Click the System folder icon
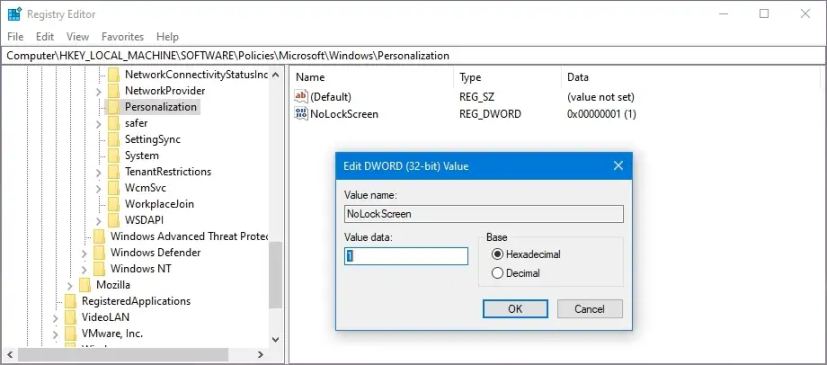The width and height of the screenshot is (827, 365). 114,156
